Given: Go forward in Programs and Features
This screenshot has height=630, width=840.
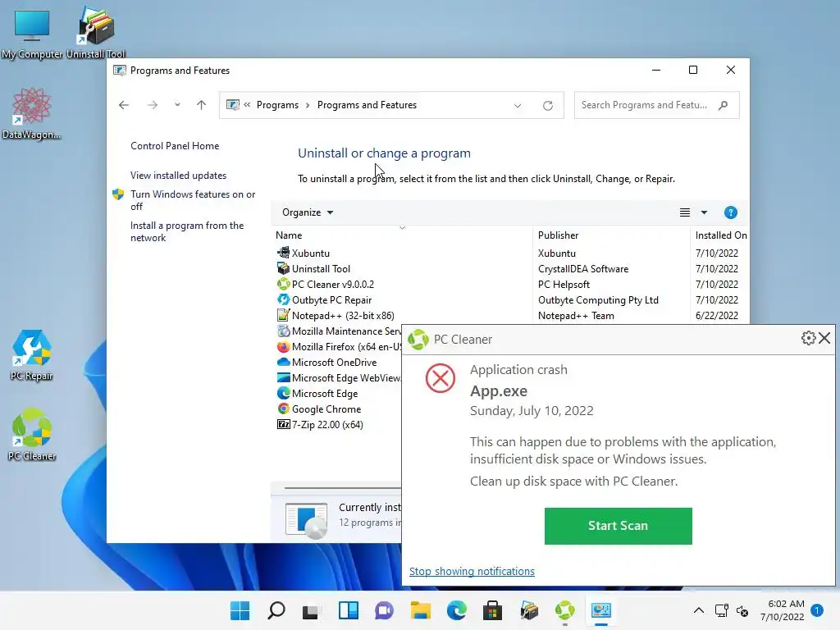Looking at the screenshot, I should tap(152, 105).
